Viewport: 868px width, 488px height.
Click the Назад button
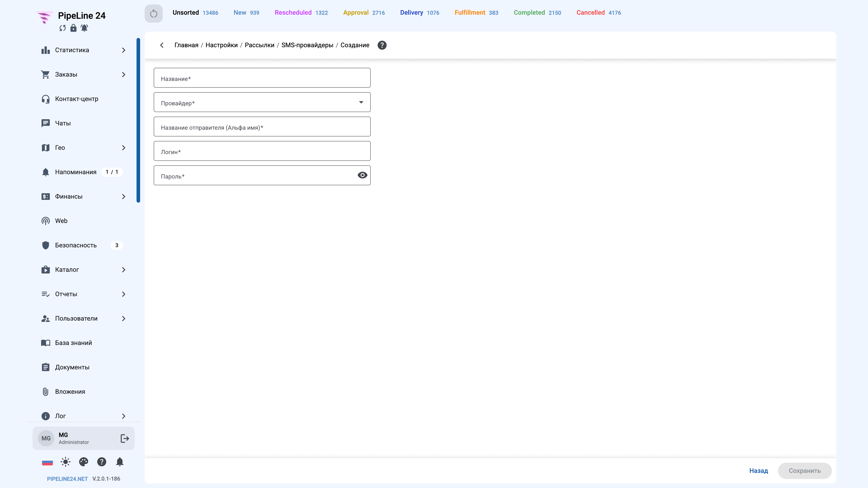(759, 471)
